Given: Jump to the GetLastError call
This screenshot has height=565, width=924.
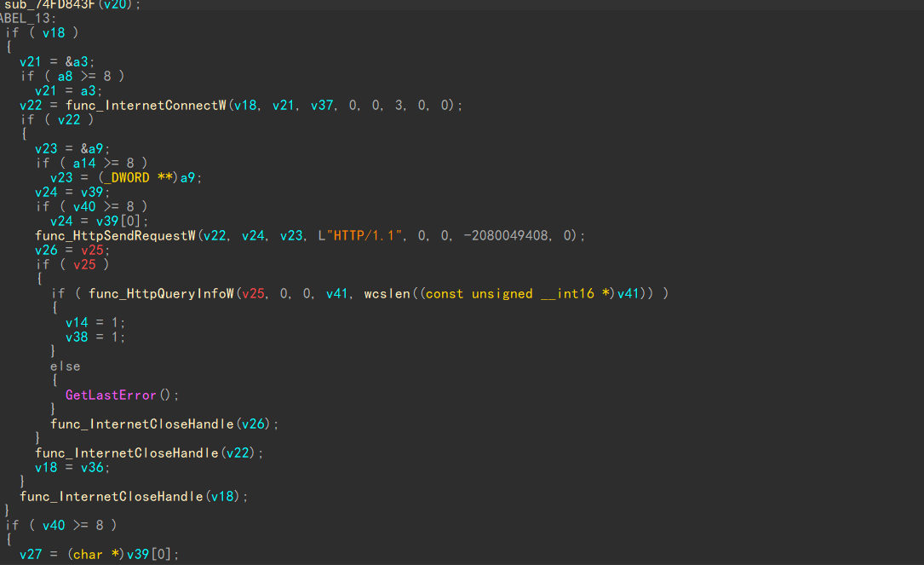Looking at the screenshot, I should tap(111, 395).
